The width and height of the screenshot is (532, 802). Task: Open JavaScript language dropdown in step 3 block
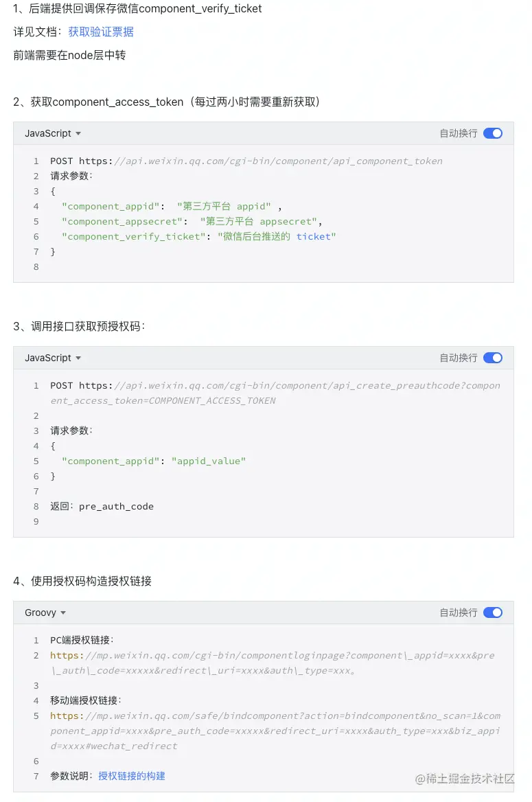[53, 358]
